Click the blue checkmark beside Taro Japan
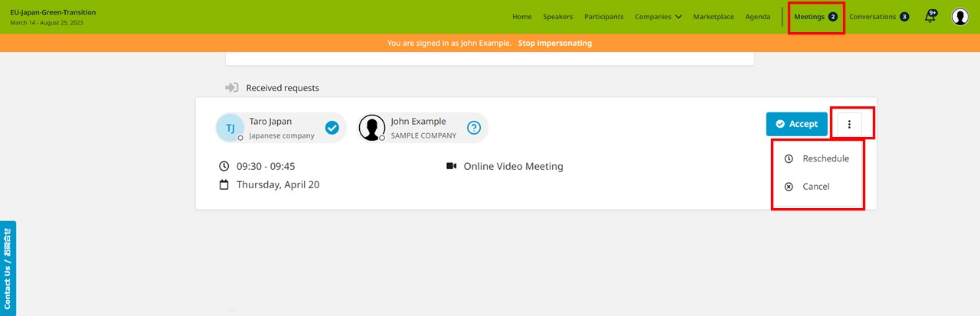Screen dimensions: 980x316 point(332,128)
